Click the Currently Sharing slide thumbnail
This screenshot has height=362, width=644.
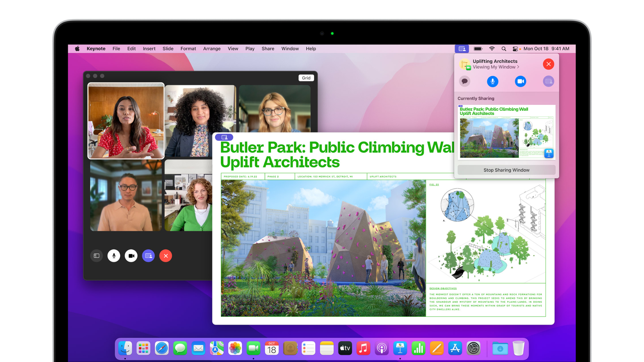click(506, 132)
